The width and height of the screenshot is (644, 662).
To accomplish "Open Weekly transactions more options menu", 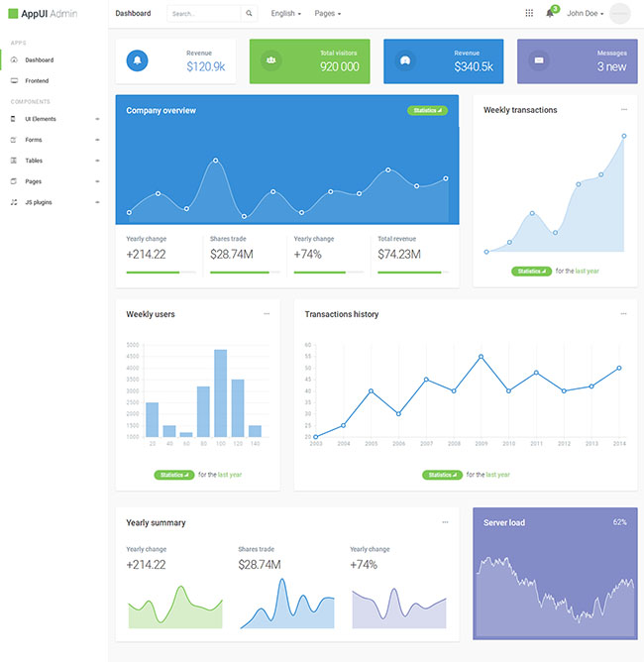I will click(624, 110).
